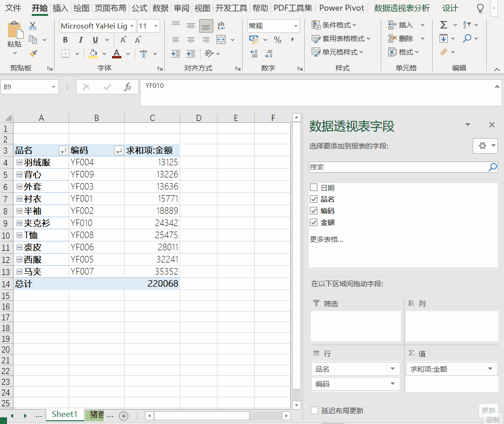Viewport: 504px width, 424px height.
Task: Toggle Italic formatting
Action: pyautogui.click(x=81, y=40)
